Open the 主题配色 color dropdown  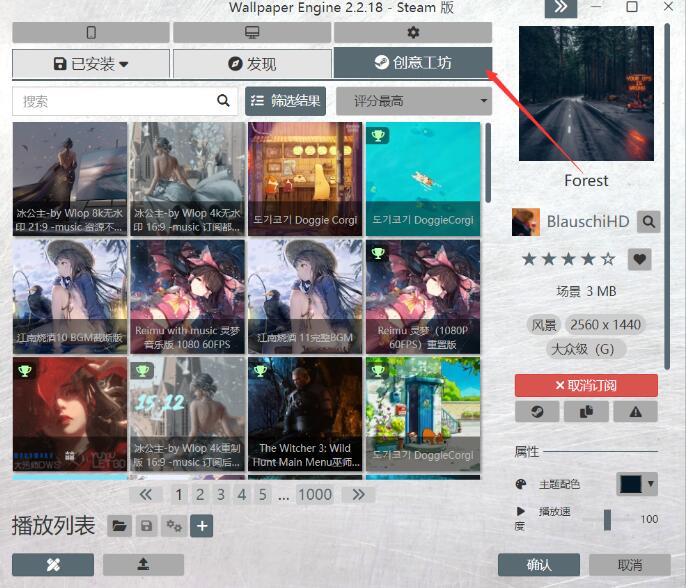[637, 484]
